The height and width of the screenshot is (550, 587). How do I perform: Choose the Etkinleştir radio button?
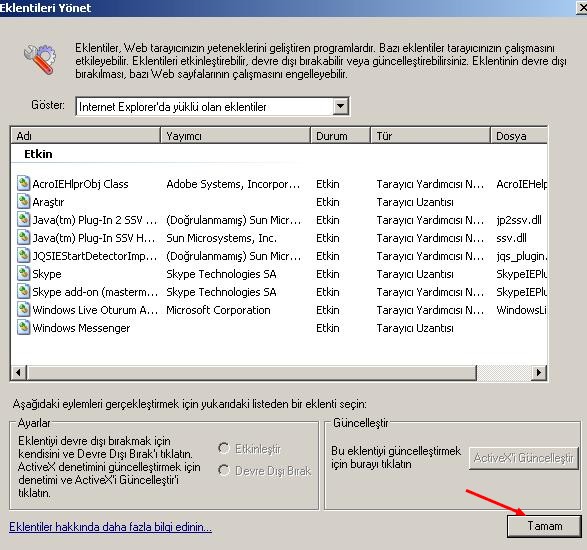point(223,448)
